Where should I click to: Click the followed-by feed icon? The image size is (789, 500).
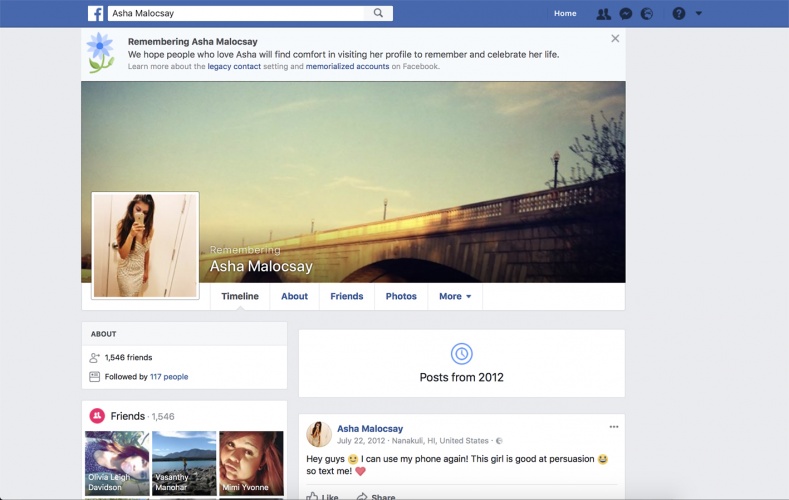coord(94,377)
